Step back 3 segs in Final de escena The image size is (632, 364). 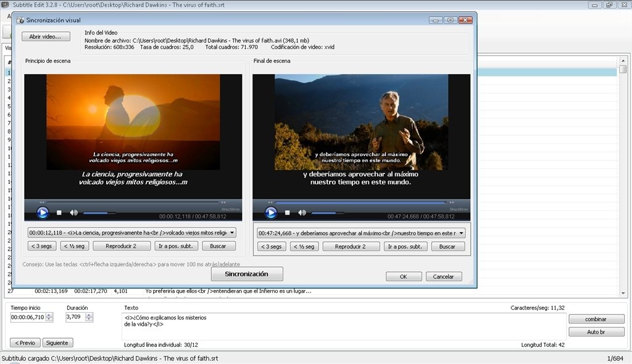click(x=272, y=246)
